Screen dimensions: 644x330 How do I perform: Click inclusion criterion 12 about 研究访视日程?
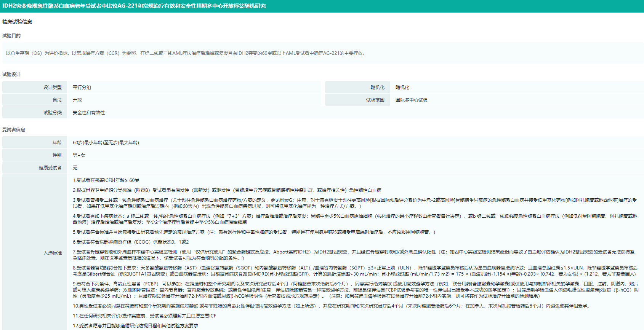click(135, 326)
